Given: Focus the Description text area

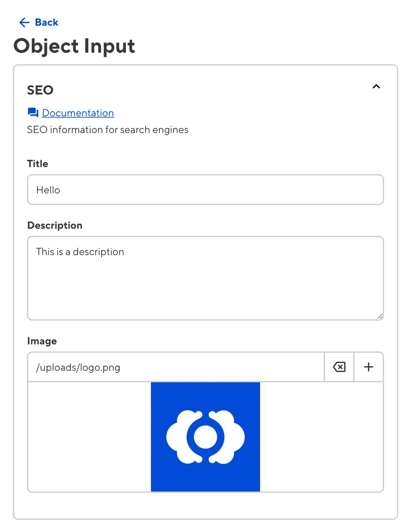Looking at the screenshot, I should click(x=205, y=278).
